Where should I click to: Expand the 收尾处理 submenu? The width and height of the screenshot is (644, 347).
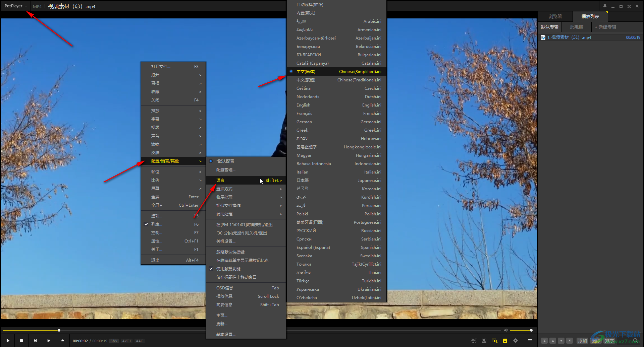pos(246,197)
